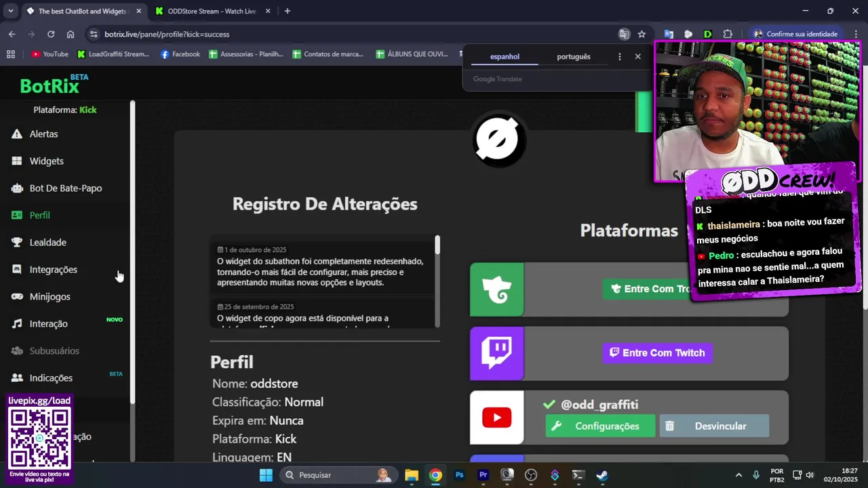Open Premiere Pro from the taskbar
The width and height of the screenshot is (868, 488).
point(483,475)
